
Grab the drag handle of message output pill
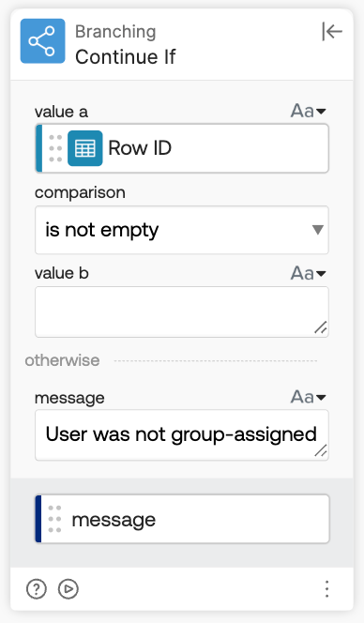(54, 519)
